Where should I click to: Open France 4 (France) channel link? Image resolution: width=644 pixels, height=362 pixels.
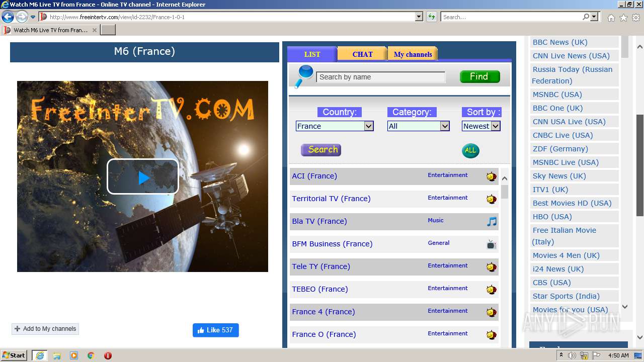pos(324,312)
